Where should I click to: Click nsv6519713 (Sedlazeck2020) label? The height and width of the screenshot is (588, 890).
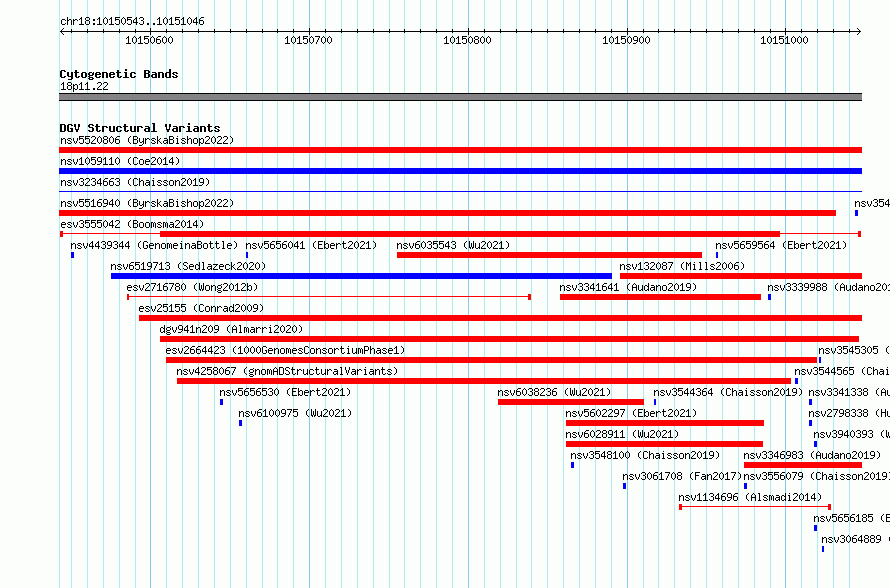tap(188, 266)
